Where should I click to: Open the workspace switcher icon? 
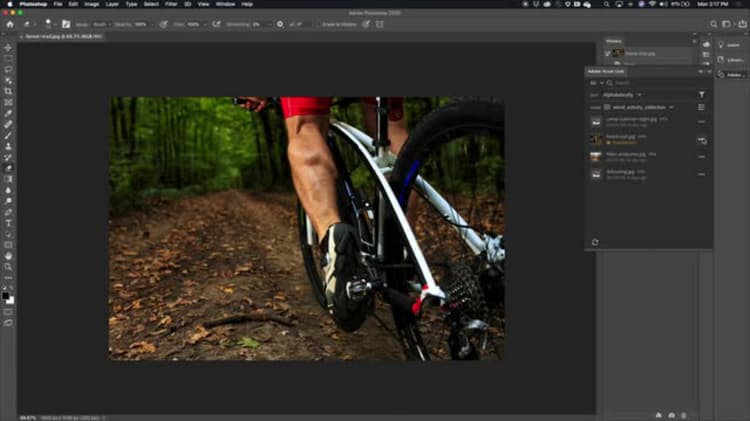[727, 24]
